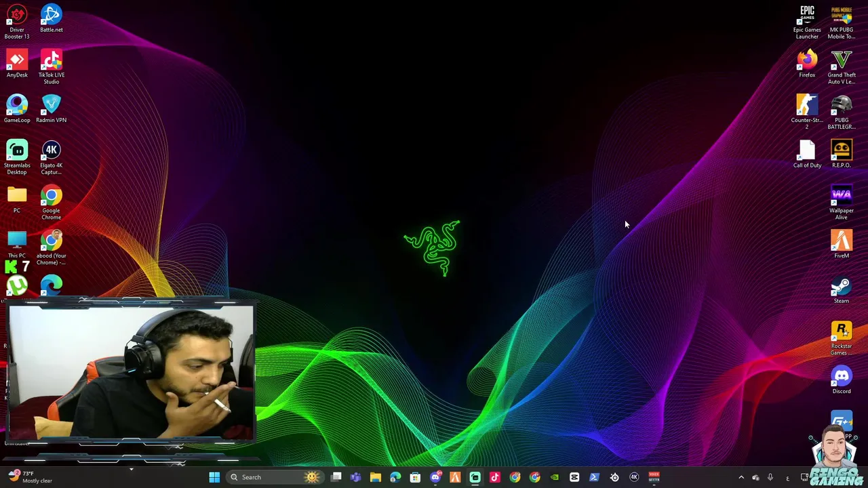Switch to Voicemeeter in the taskbar
This screenshot has height=488, width=868.
tap(654, 477)
